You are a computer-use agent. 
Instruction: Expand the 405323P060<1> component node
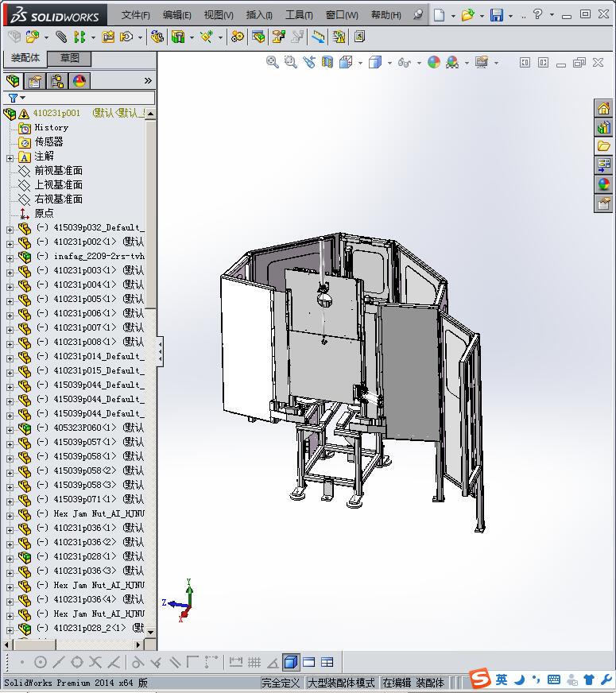click(x=10, y=430)
